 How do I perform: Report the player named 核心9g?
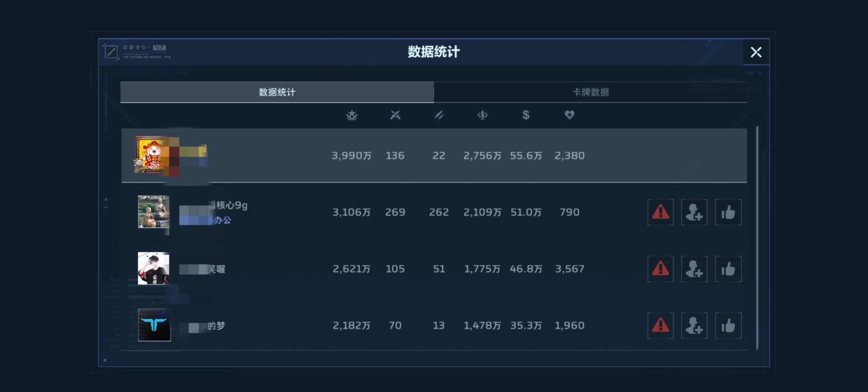click(660, 212)
